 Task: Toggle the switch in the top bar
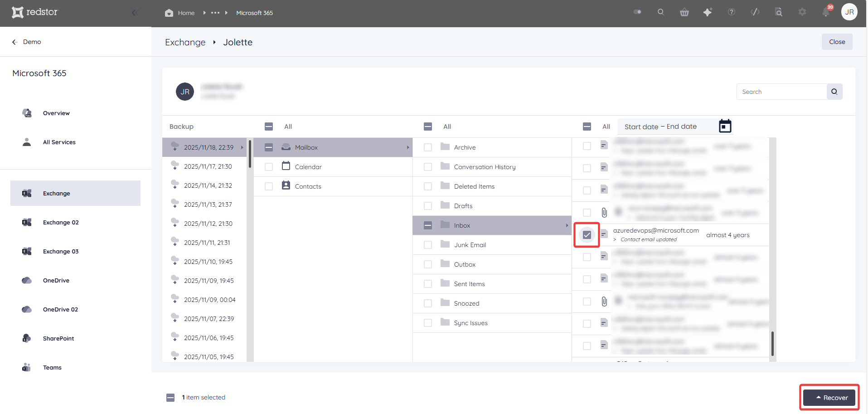point(637,12)
